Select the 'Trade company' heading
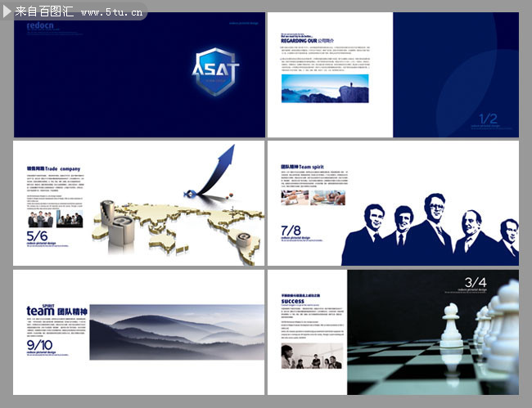The image size is (532, 408). click(63, 168)
